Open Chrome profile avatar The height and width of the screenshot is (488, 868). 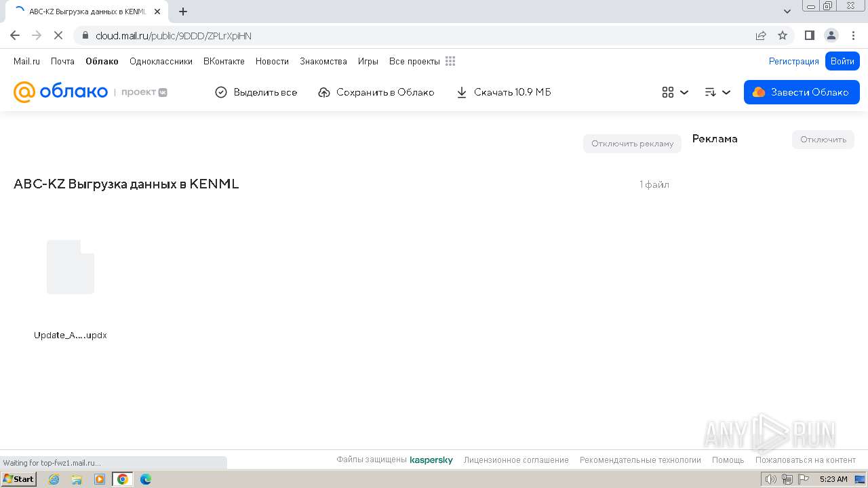coord(831,35)
